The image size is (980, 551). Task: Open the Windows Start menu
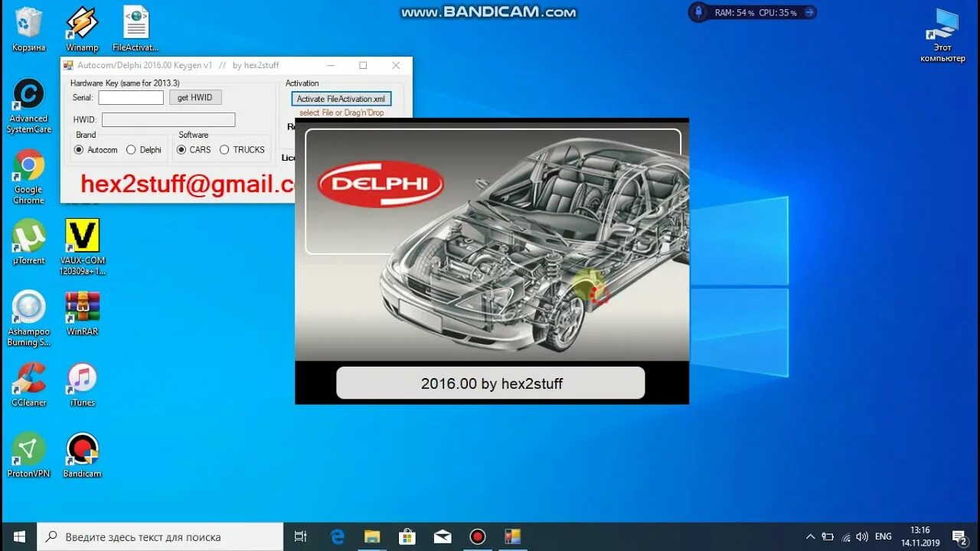click(19, 536)
